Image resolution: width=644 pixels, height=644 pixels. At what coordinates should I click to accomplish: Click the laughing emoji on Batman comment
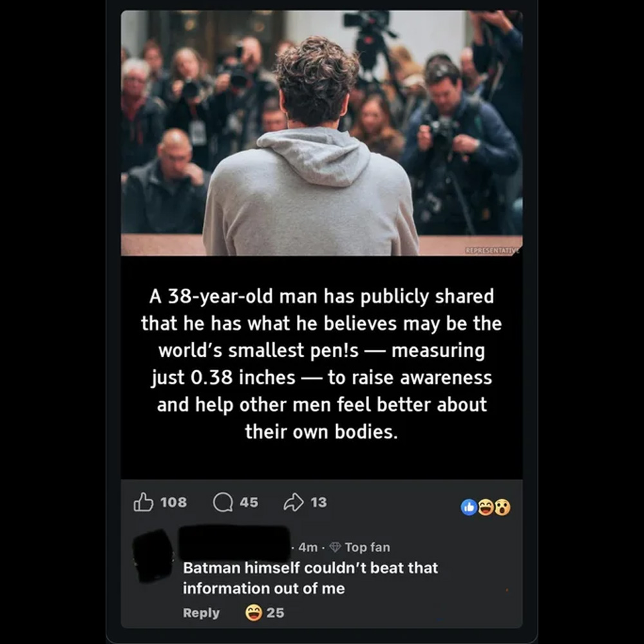click(253, 612)
